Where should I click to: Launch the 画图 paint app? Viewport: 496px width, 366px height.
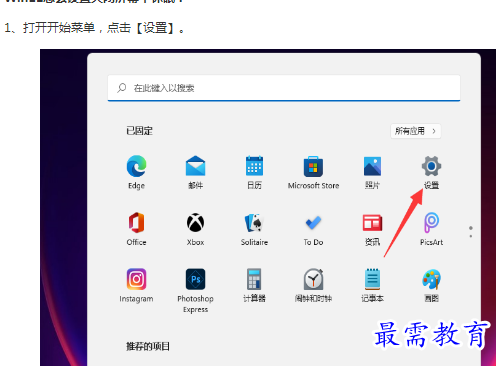click(x=431, y=279)
